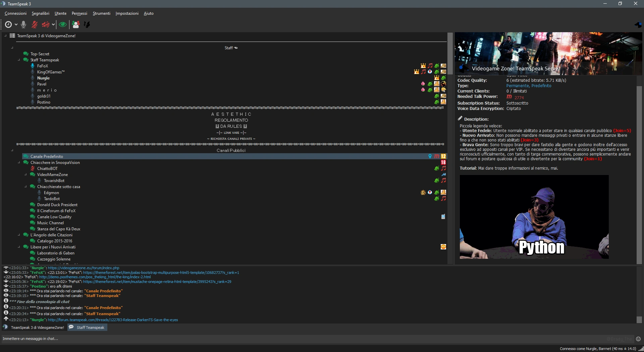Screen dimensions: 644x352
Task: Click the connection signal icon in the status bar
Action: pos(641,349)
